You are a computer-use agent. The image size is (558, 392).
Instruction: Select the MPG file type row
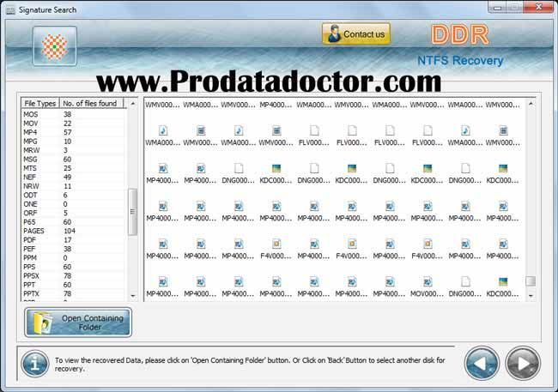pos(74,142)
